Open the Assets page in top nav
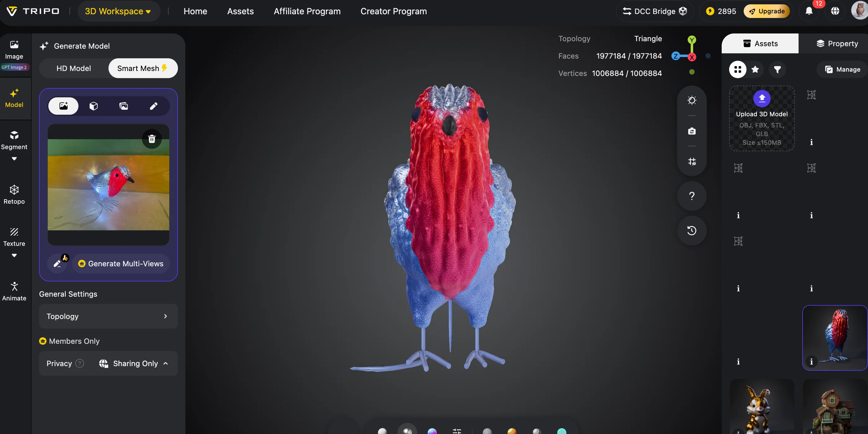This screenshot has width=868, height=434. pos(240,11)
